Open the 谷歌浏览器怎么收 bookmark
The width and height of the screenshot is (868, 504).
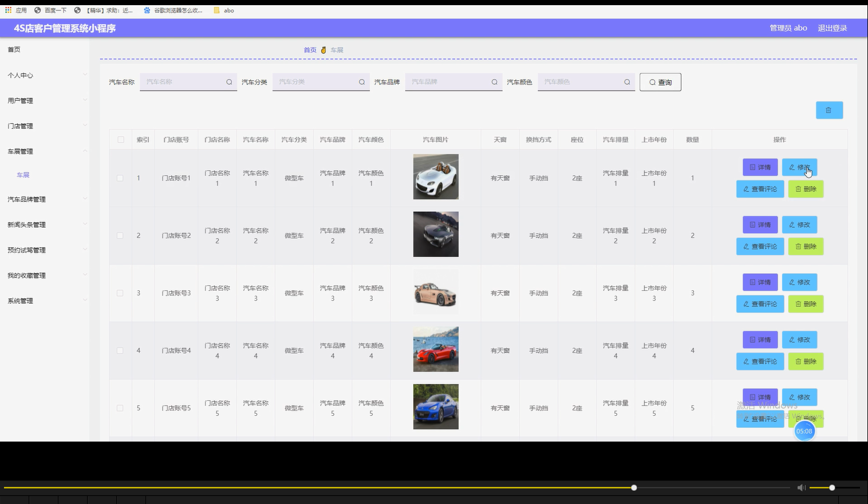click(x=173, y=10)
